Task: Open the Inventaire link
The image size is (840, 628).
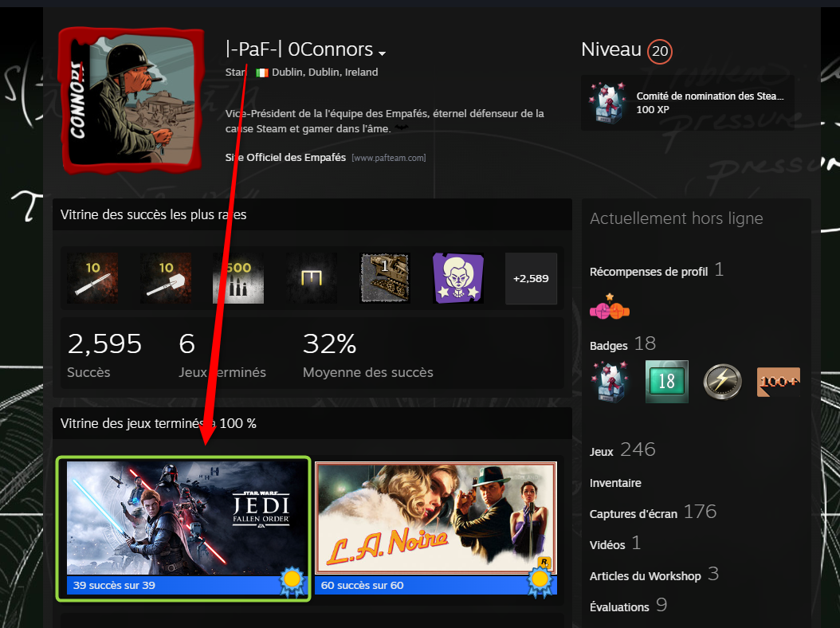Action: (615, 483)
